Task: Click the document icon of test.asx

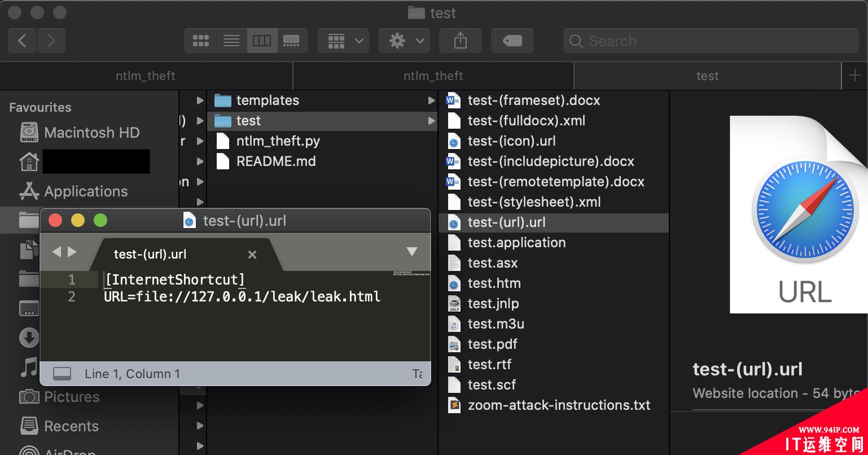Action: coord(454,263)
